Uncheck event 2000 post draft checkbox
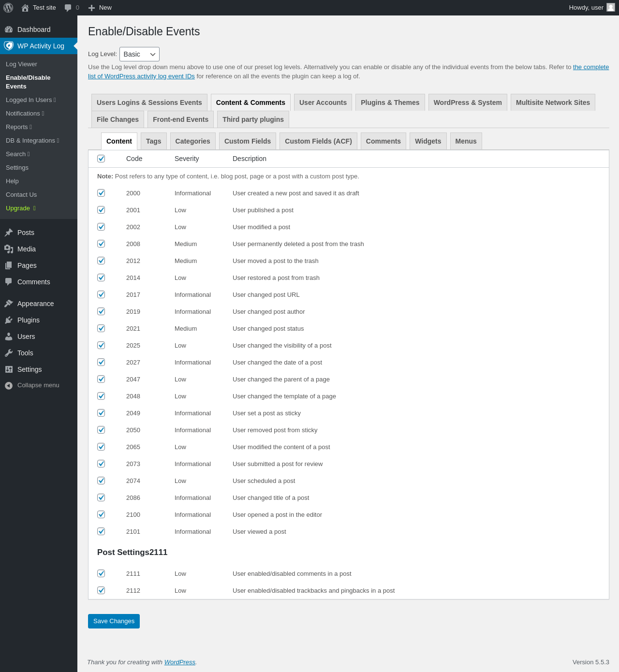619x672 pixels. coord(101,193)
